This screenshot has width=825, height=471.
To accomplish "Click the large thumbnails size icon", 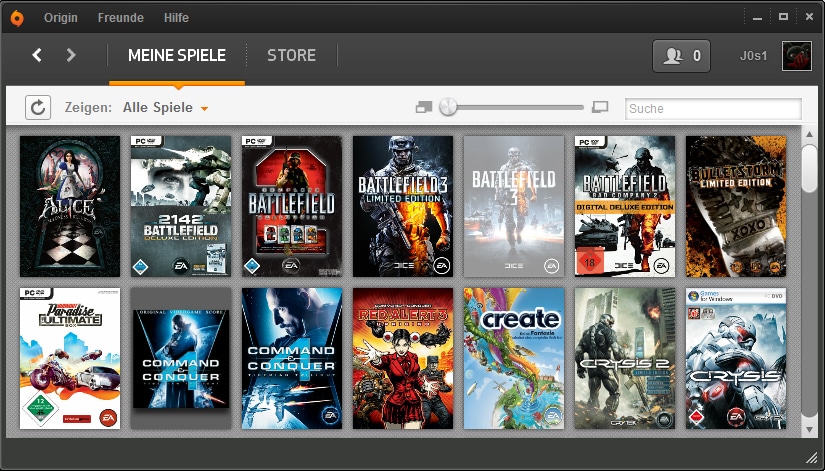I will pos(600,107).
